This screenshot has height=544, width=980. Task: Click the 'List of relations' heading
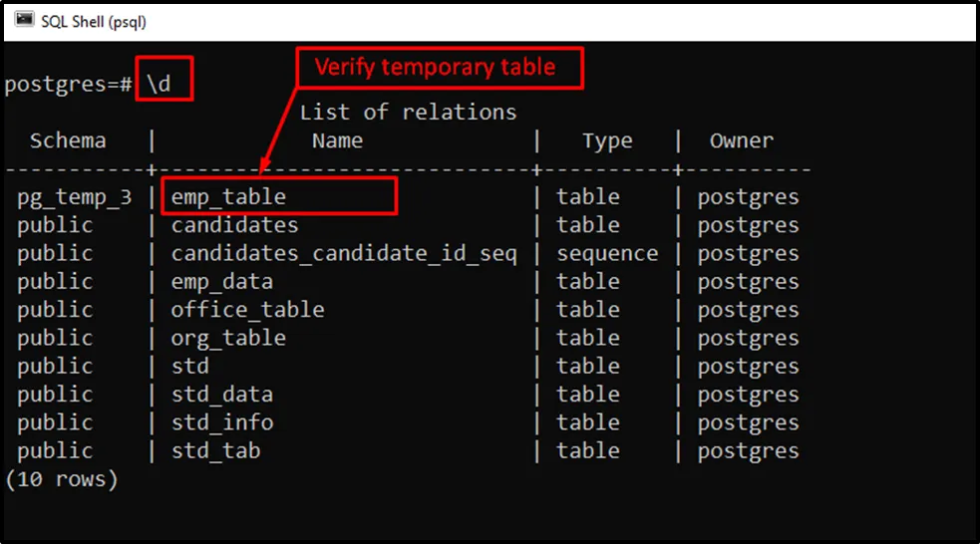pyautogui.click(x=408, y=112)
